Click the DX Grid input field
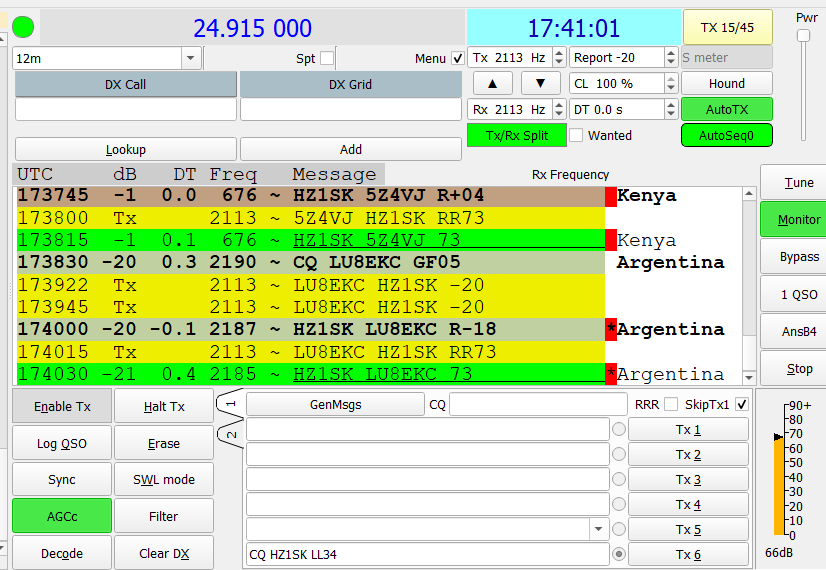The image size is (826, 570). point(351,110)
